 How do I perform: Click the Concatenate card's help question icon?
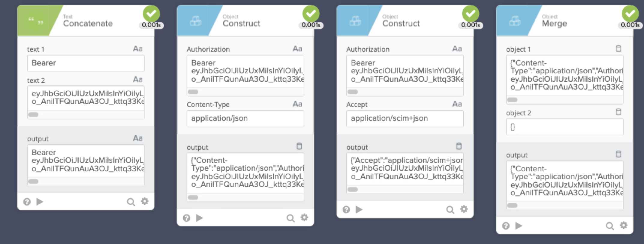coord(27,202)
